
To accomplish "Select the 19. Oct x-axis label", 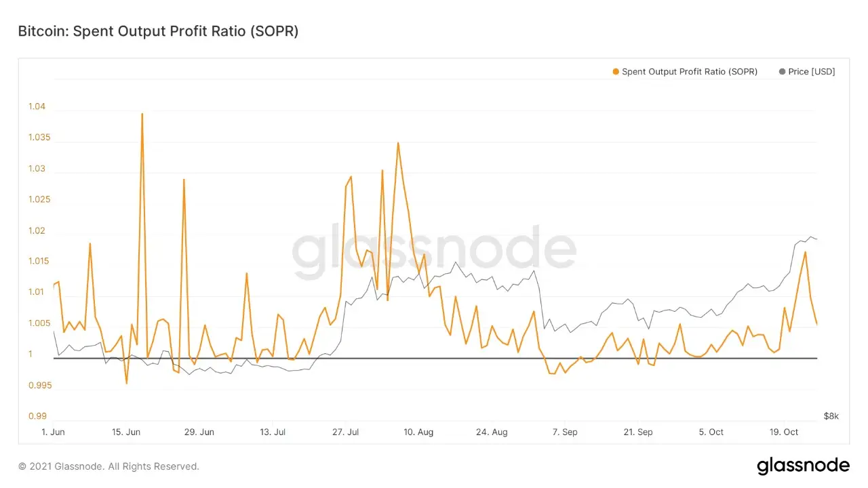I will (784, 432).
